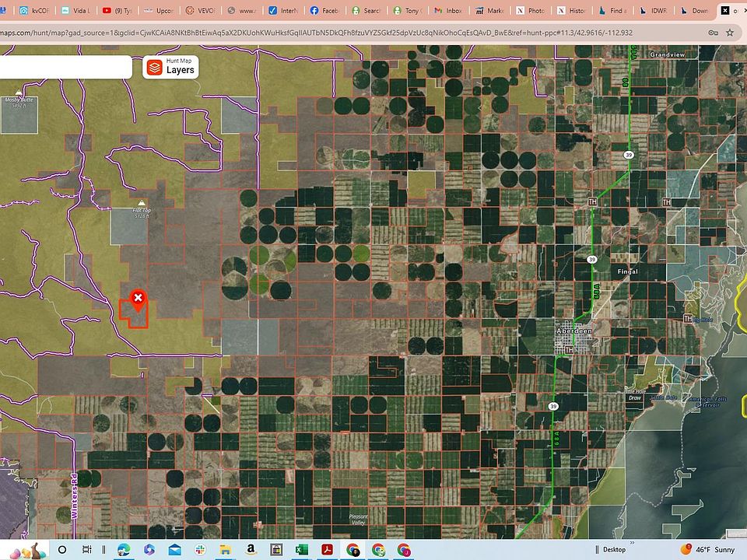Screen dimensions: 747x560
Task: Switch to the Gmail Inbox tab
Action: coord(447,11)
